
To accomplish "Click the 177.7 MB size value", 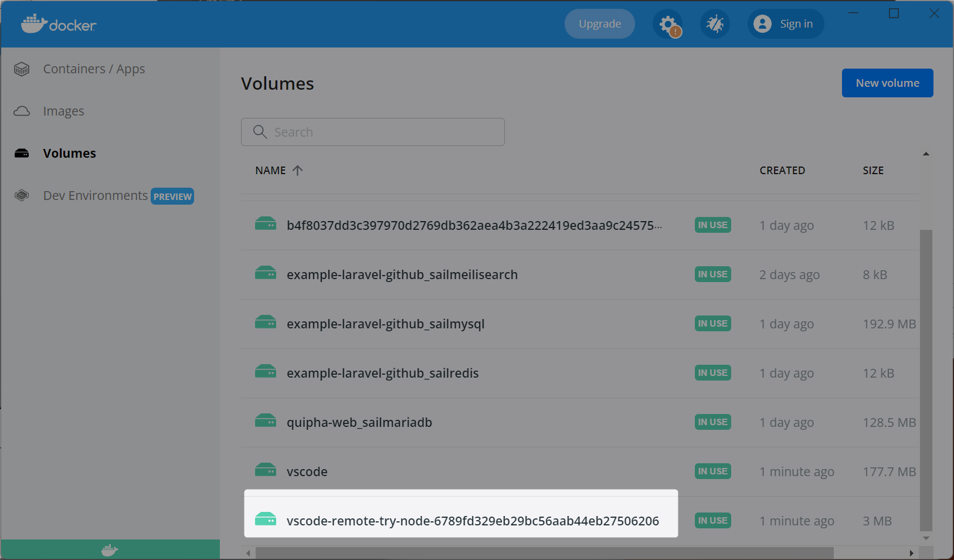I will coord(890,472).
